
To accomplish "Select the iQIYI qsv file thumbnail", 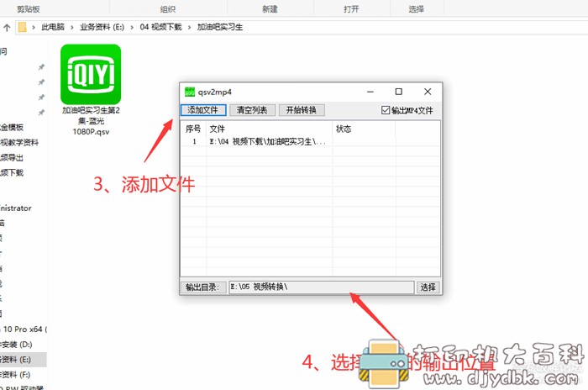I will (x=91, y=74).
